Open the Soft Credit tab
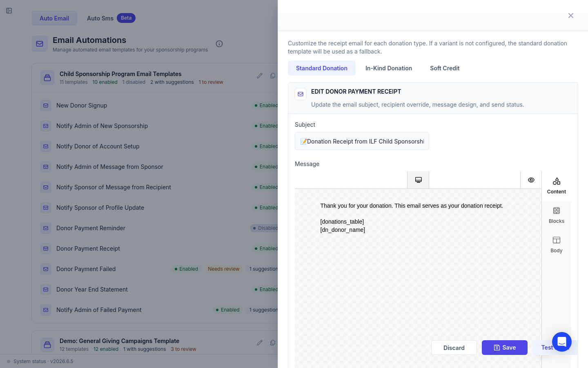 click(445, 68)
